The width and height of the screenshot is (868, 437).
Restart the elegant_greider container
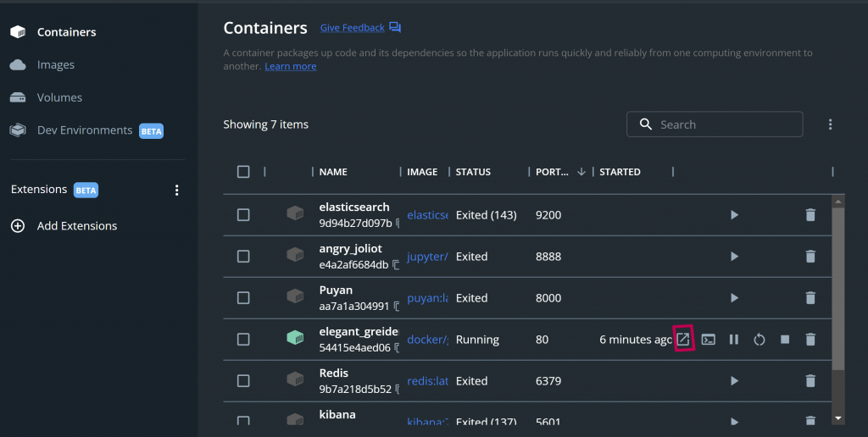click(x=759, y=339)
